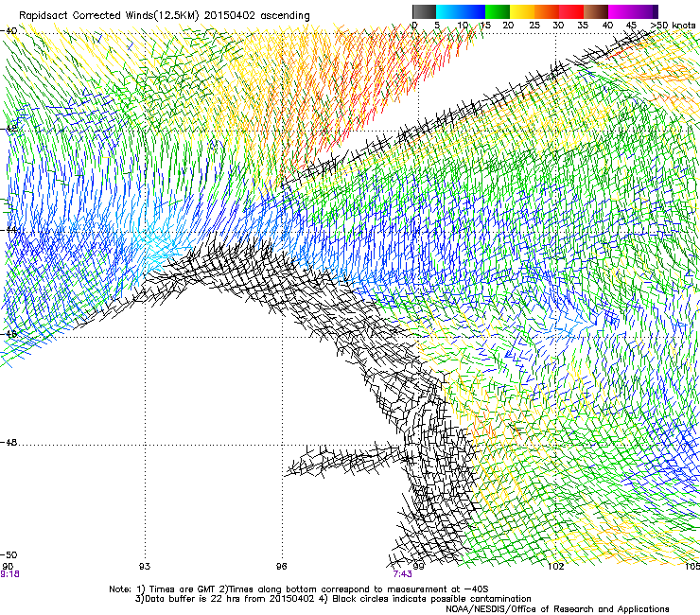The image size is (700, 615).
Task: Click the 'Rapidscat Corrected Winds(12.5KM)' title
Action: [109, 15]
